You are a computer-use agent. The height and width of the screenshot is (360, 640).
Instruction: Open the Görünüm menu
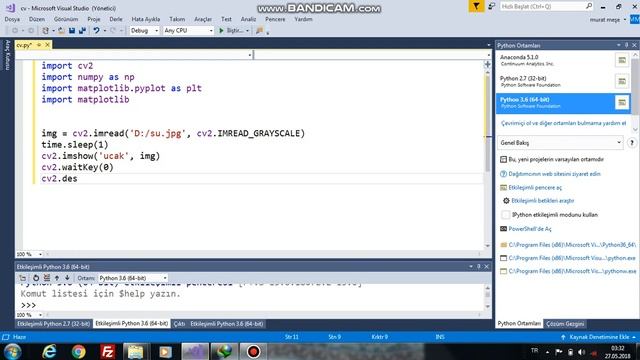tap(66, 19)
